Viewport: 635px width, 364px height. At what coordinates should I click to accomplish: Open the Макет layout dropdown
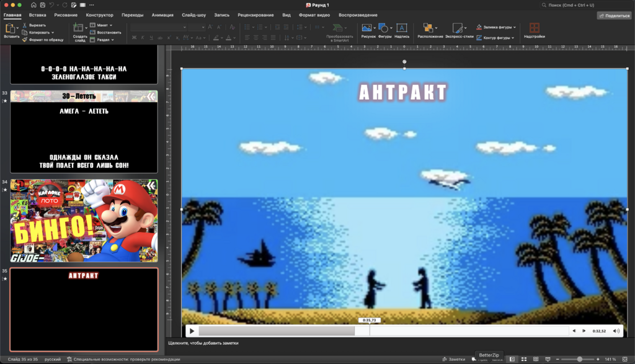pyautogui.click(x=101, y=25)
